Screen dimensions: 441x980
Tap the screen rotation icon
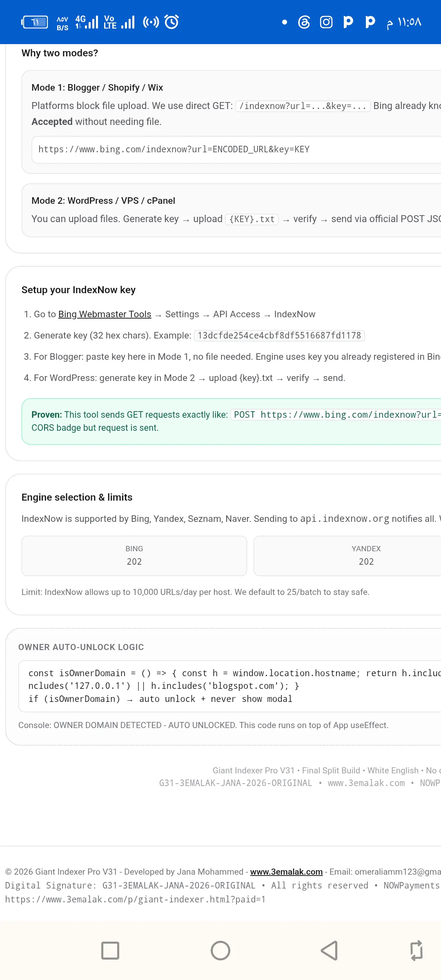tap(416, 951)
